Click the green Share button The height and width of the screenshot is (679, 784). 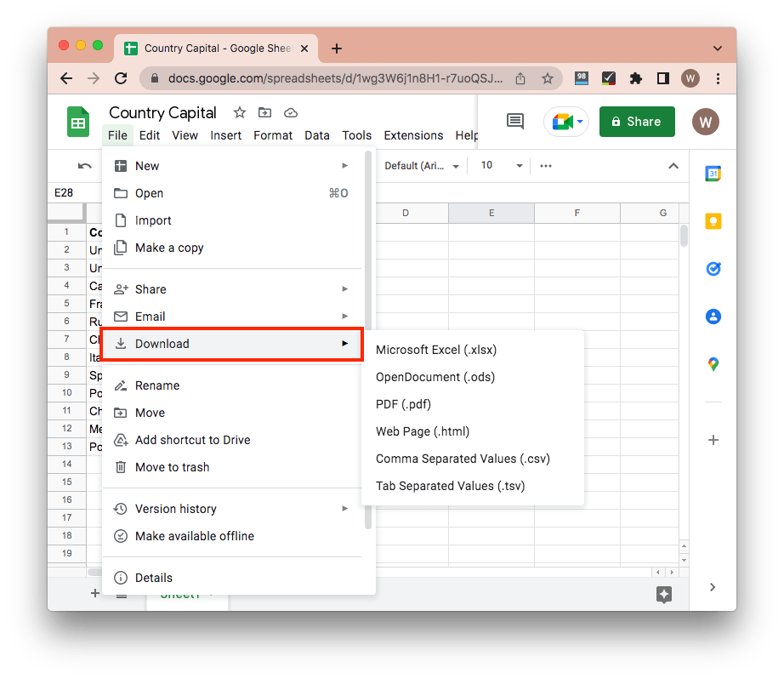point(637,122)
